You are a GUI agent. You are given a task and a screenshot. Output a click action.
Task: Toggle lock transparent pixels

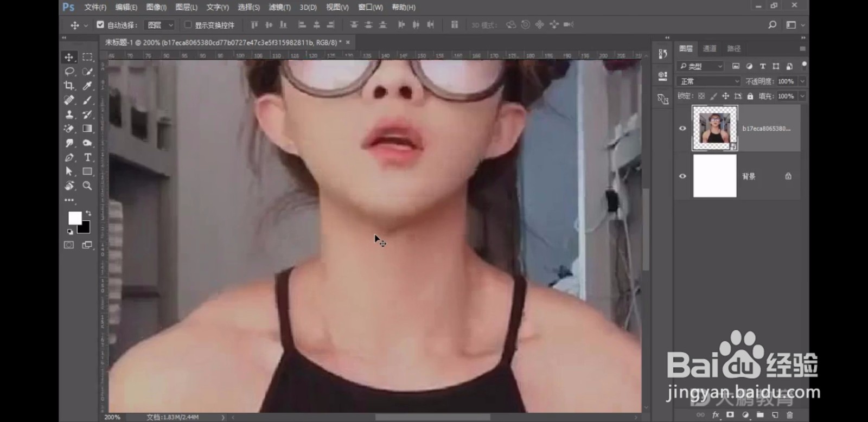coord(701,96)
